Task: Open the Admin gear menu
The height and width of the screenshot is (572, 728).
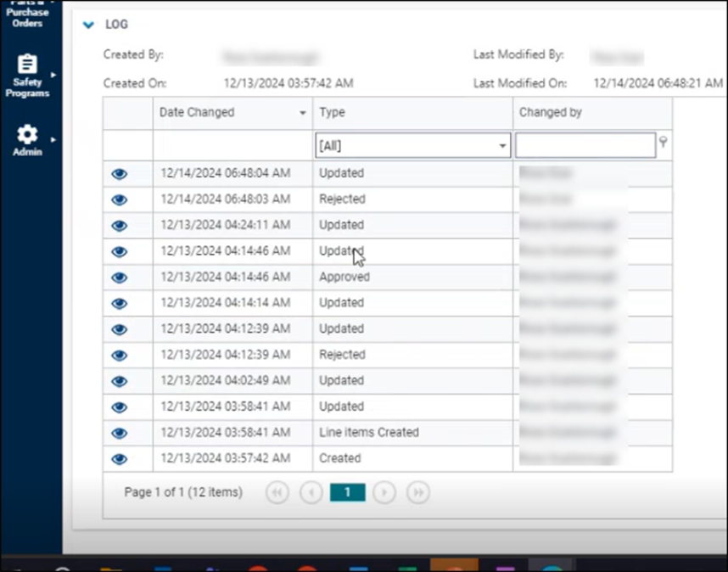Action: point(27,140)
